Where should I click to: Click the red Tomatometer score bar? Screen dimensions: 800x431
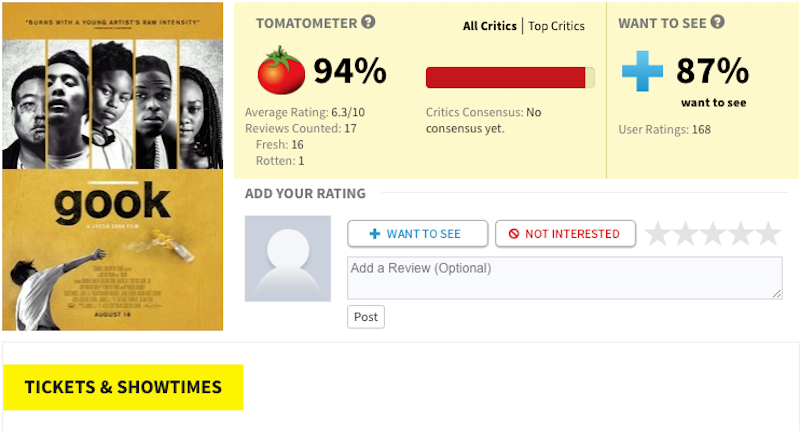click(510, 78)
